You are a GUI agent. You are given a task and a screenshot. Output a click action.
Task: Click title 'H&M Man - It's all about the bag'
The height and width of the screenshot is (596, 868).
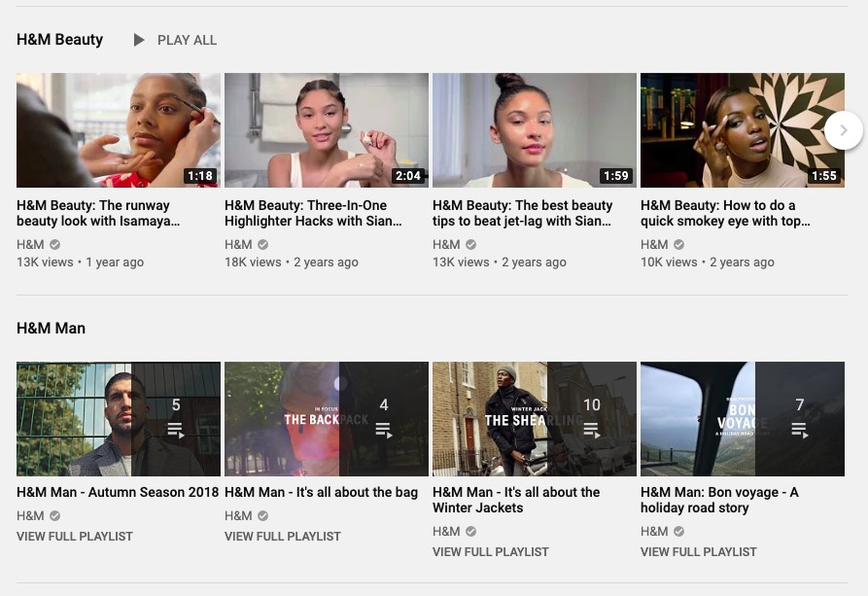click(x=321, y=492)
